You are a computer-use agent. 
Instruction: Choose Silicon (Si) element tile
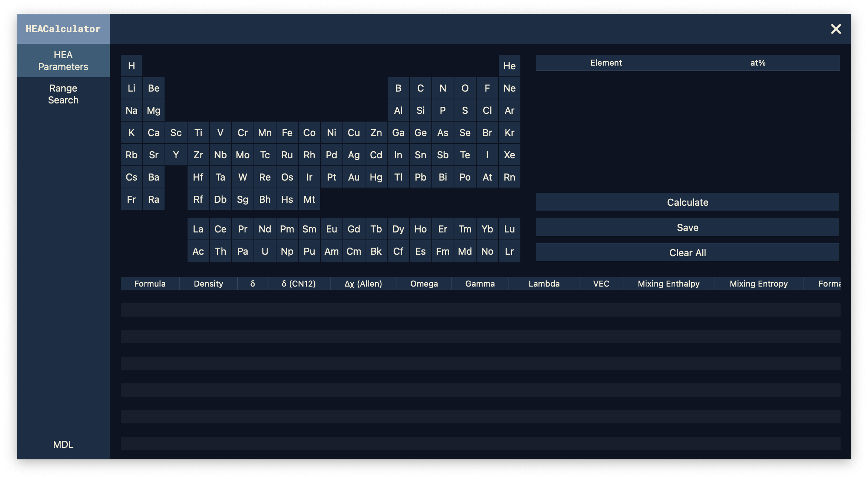[x=421, y=110]
